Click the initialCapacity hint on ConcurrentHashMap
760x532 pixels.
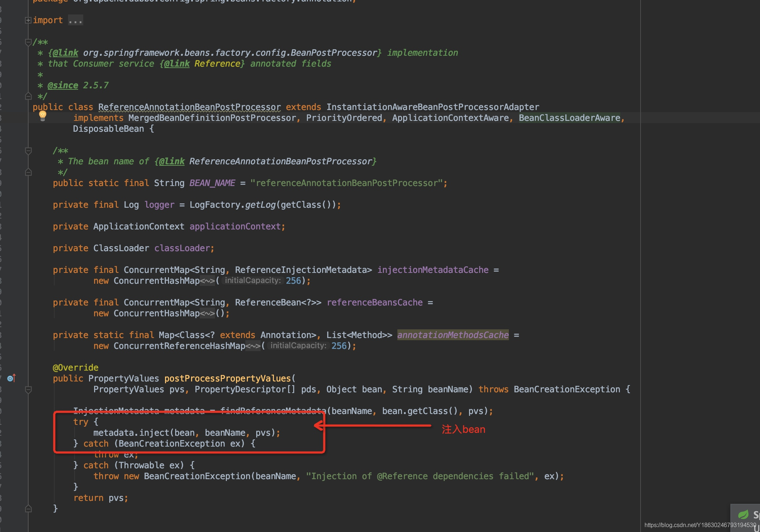click(x=252, y=280)
